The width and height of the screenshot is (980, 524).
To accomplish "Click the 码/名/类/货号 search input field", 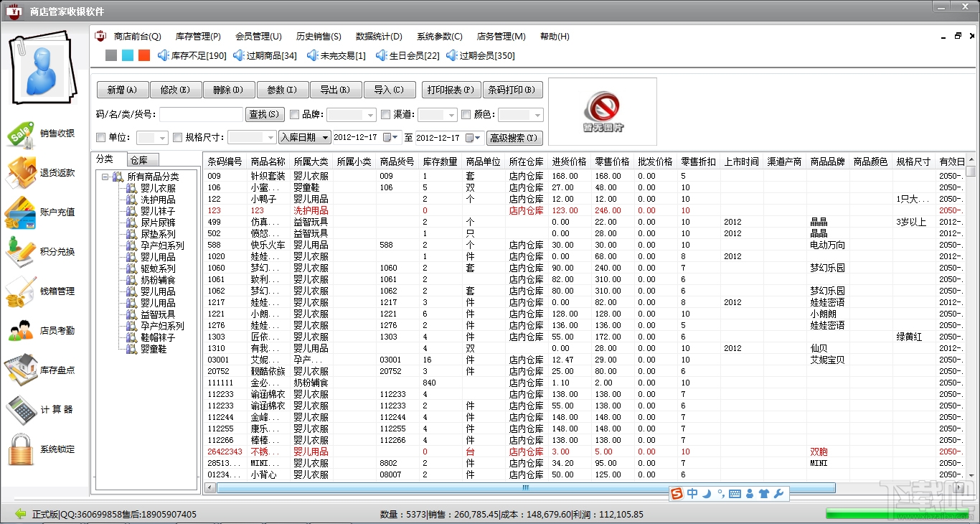I will (202, 115).
